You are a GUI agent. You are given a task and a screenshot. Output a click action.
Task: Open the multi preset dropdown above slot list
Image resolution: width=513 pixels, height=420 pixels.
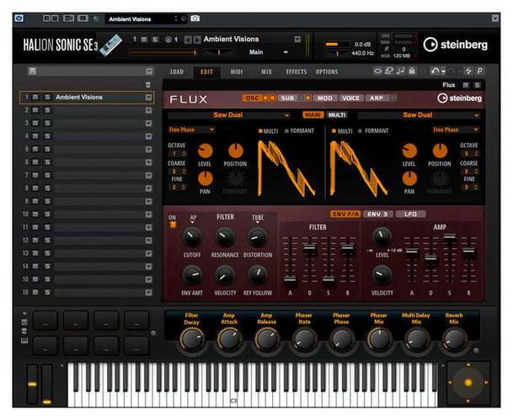[149, 72]
